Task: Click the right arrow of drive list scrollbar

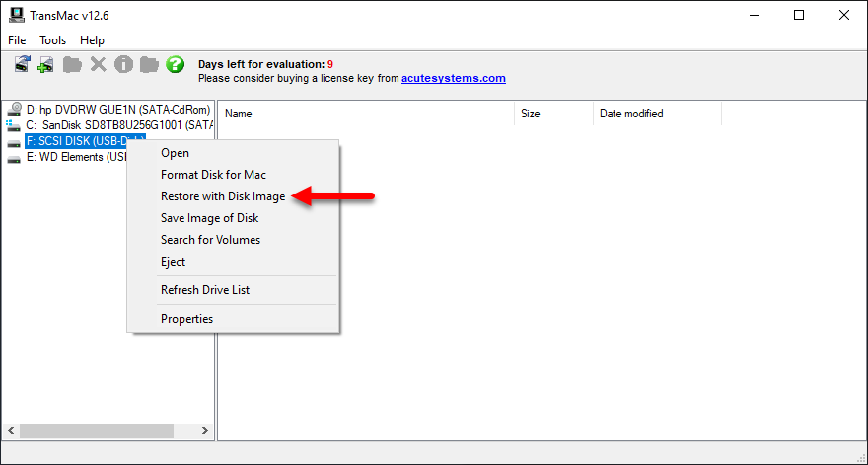Action: [x=205, y=430]
